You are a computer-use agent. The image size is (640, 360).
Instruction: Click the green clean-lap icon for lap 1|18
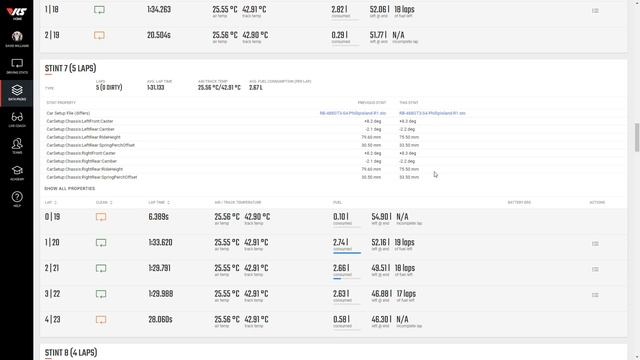99,10
